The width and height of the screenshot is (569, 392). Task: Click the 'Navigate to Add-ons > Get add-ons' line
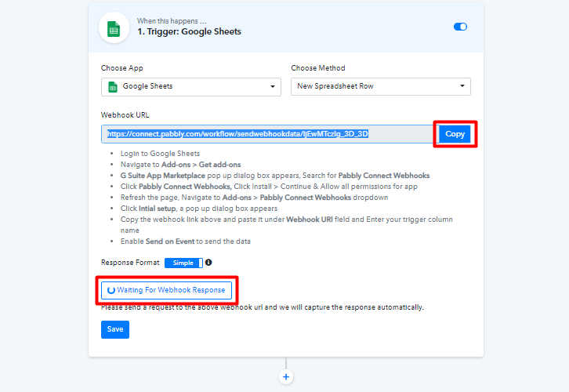tap(181, 165)
